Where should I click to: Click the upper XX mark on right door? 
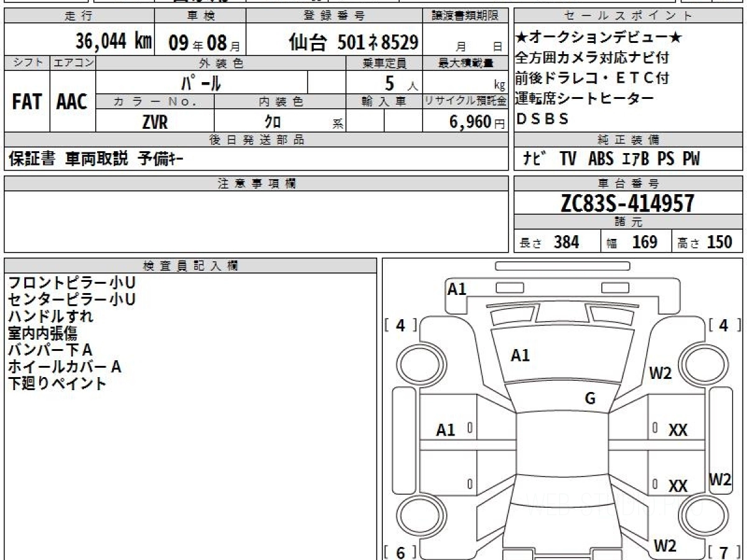coord(677,429)
